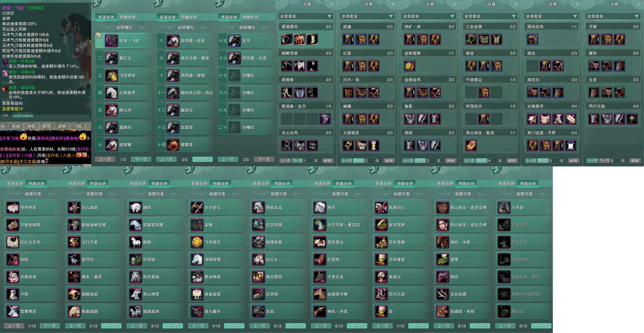Viewport: 644px width, 333px height.
Task: Click 上一页 in the 3/3 mount slot panel
Action: click(228, 159)
